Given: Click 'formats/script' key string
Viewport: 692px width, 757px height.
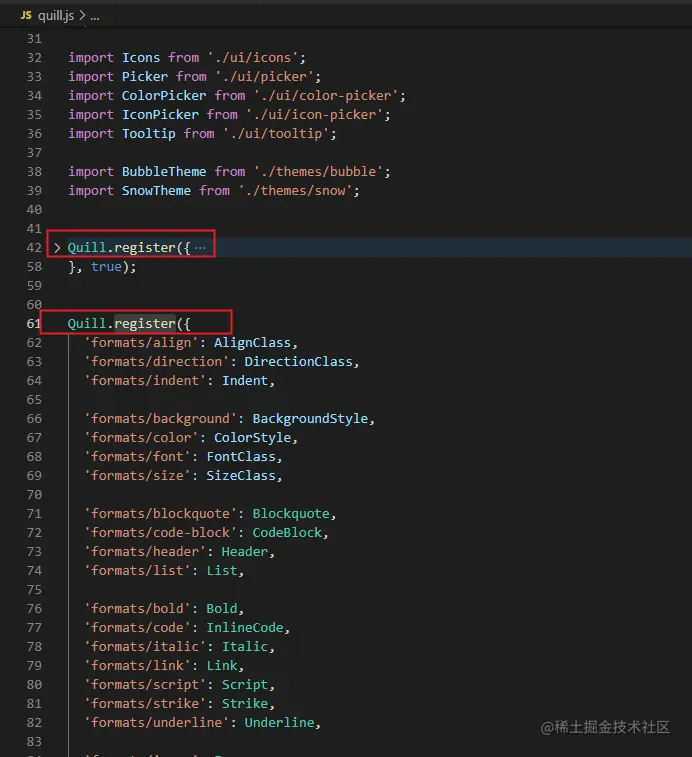Looking at the screenshot, I should click(145, 685).
